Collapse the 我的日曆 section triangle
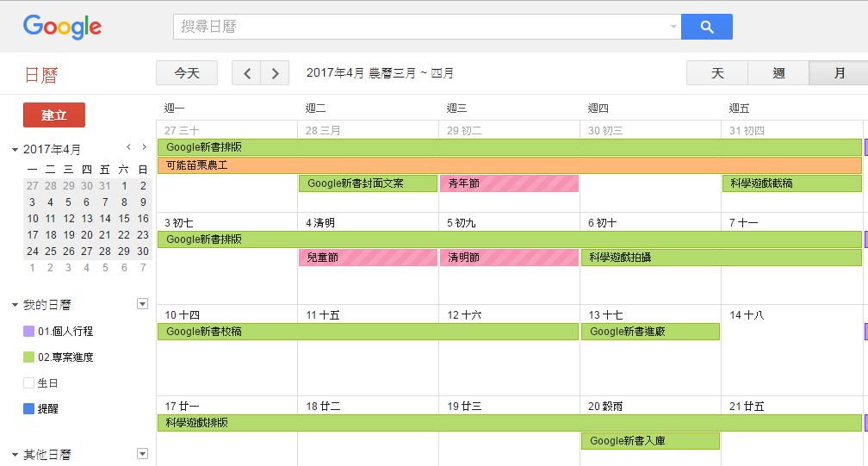 (15, 305)
